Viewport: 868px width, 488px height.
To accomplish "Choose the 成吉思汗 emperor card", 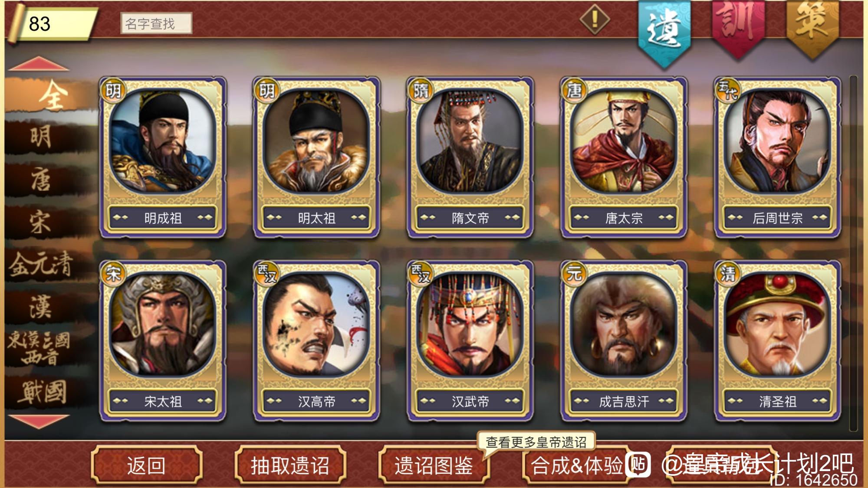I will point(624,341).
